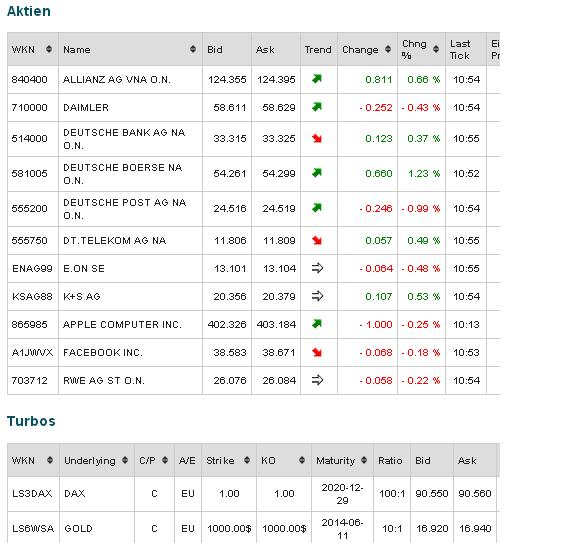Click the Bid header in Aktien table
Screen dimensions: 562x543
tap(215, 49)
